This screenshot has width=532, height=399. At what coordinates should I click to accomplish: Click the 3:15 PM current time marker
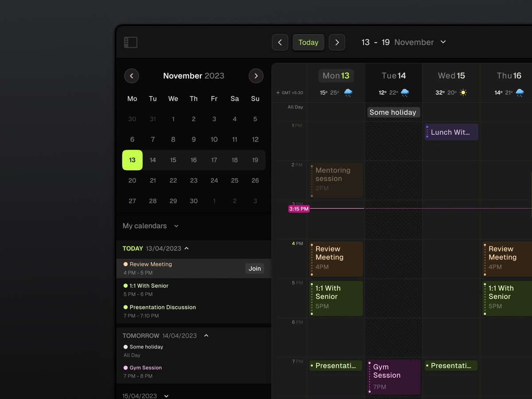click(x=299, y=209)
